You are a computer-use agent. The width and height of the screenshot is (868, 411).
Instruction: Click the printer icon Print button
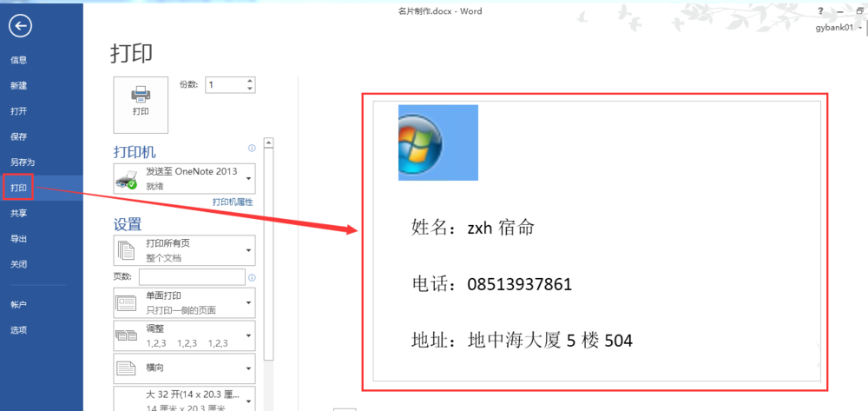pyautogui.click(x=141, y=104)
